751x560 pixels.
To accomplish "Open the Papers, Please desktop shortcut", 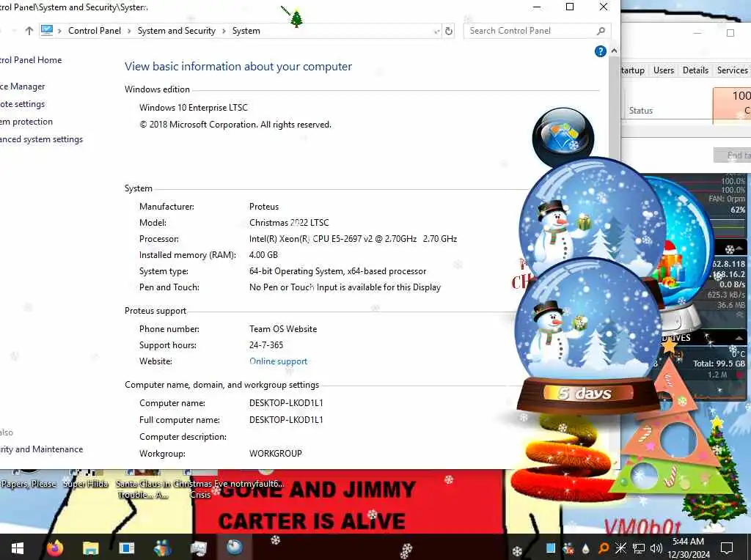I will point(29,484).
